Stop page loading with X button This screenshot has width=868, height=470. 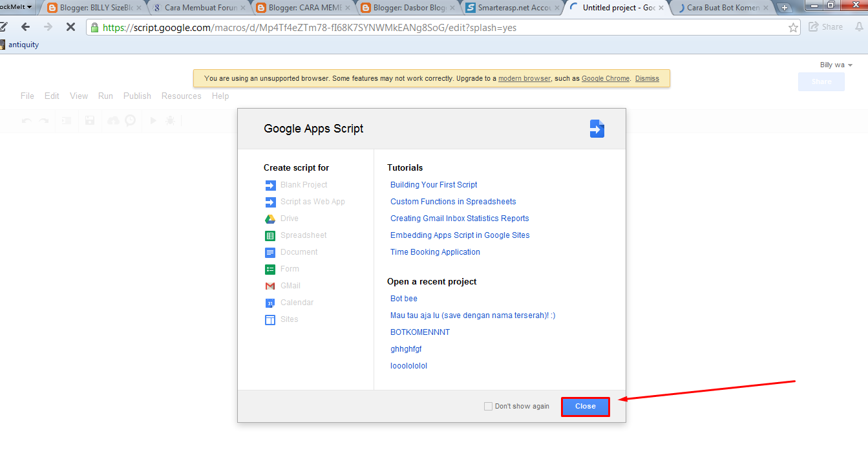(x=70, y=27)
